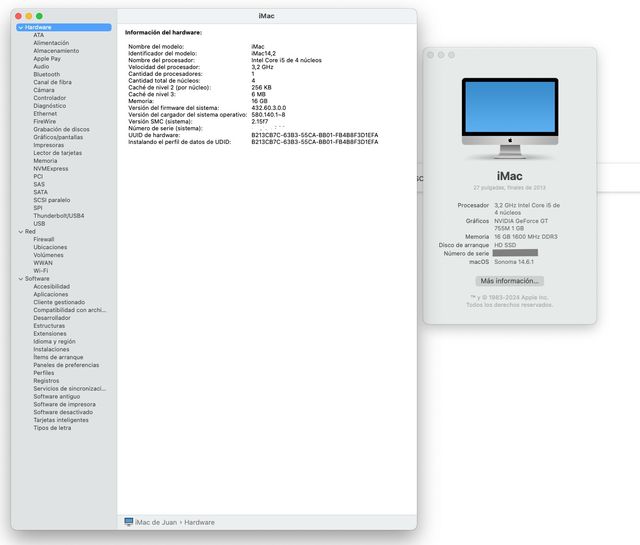Image resolution: width=640 pixels, height=545 pixels.
Task: Select Controlador in the sidebar
Action: [49, 98]
